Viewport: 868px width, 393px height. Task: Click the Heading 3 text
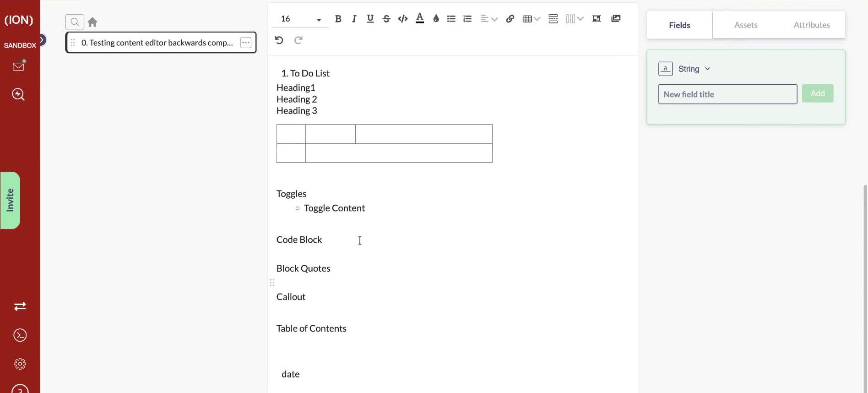coord(297,110)
